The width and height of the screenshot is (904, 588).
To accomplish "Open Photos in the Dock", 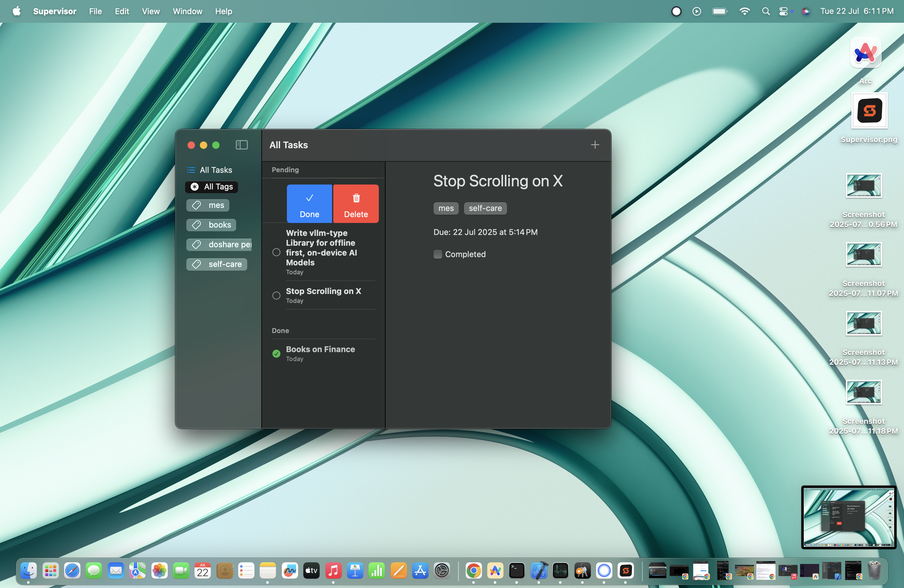I will click(x=160, y=570).
